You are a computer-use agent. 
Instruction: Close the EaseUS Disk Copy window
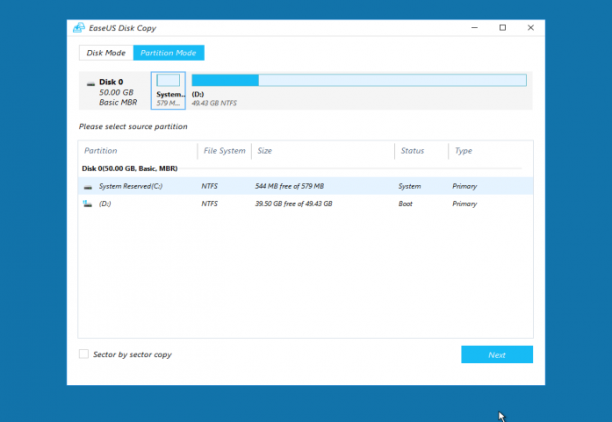[x=531, y=28]
